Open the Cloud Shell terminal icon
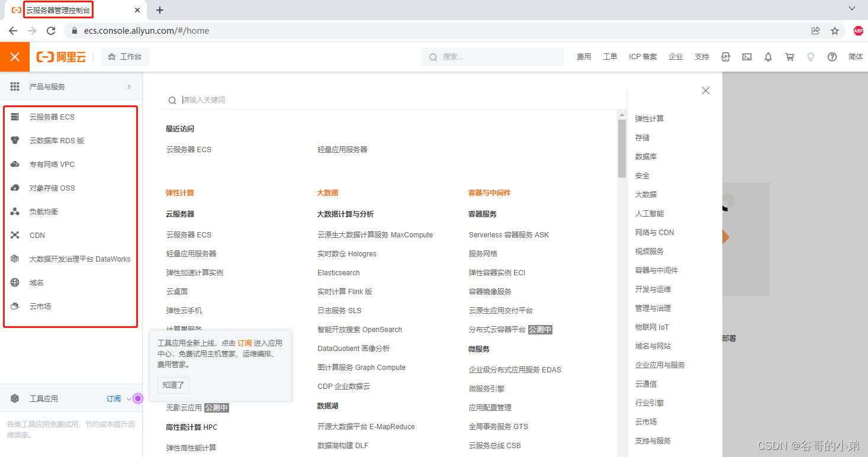Screen dimensions: 868x457 (747, 57)
